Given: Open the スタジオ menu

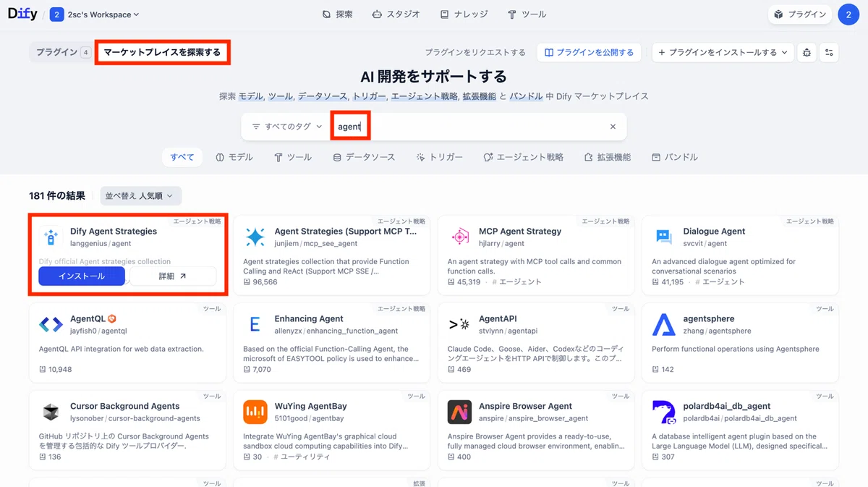Looking at the screenshot, I should [x=398, y=14].
